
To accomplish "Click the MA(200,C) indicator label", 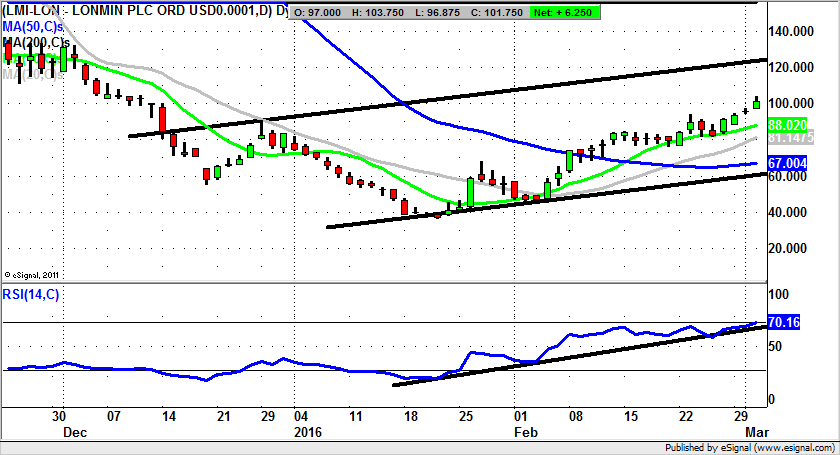I will (36, 44).
